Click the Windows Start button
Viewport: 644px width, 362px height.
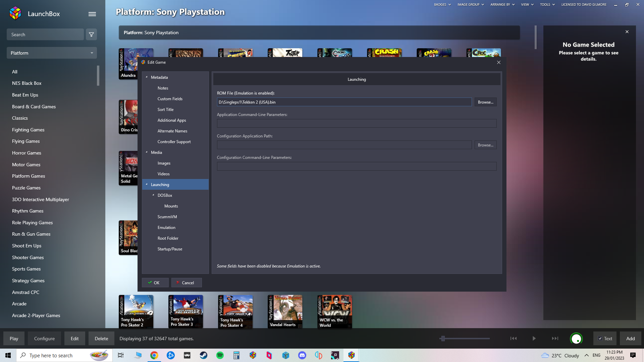(x=8, y=355)
